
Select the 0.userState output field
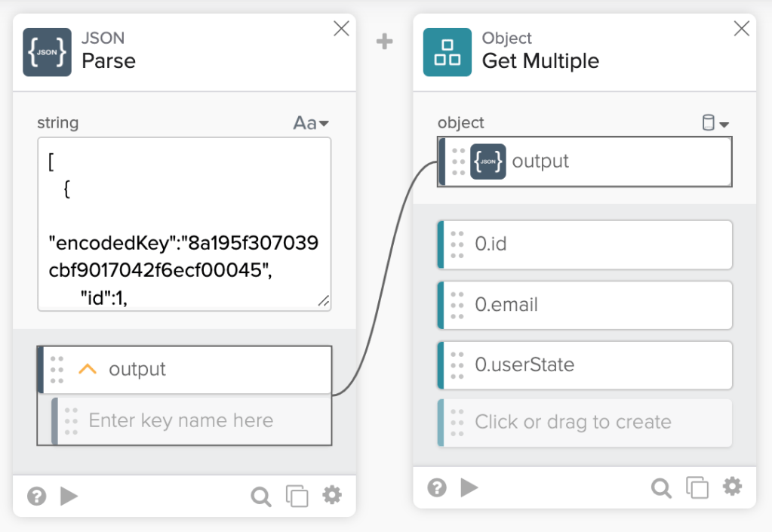click(585, 365)
